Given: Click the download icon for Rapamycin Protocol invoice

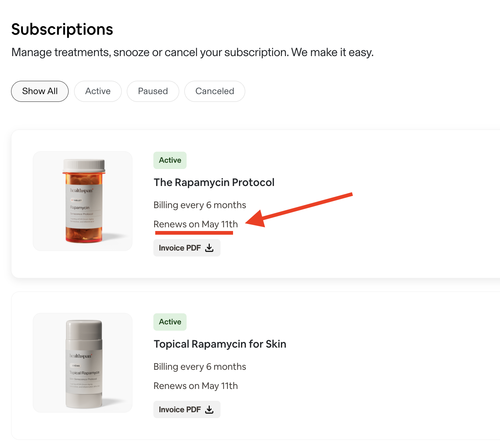Looking at the screenshot, I should (x=209, y=248).
